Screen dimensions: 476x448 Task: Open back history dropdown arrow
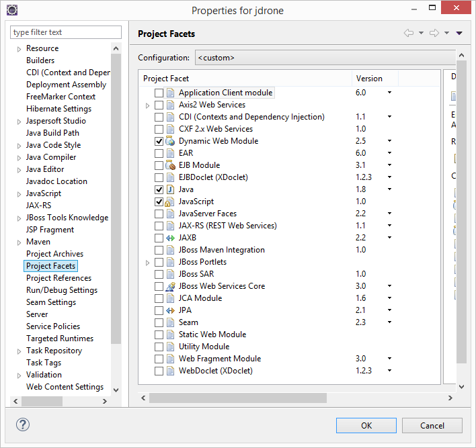tap(421, 33)
